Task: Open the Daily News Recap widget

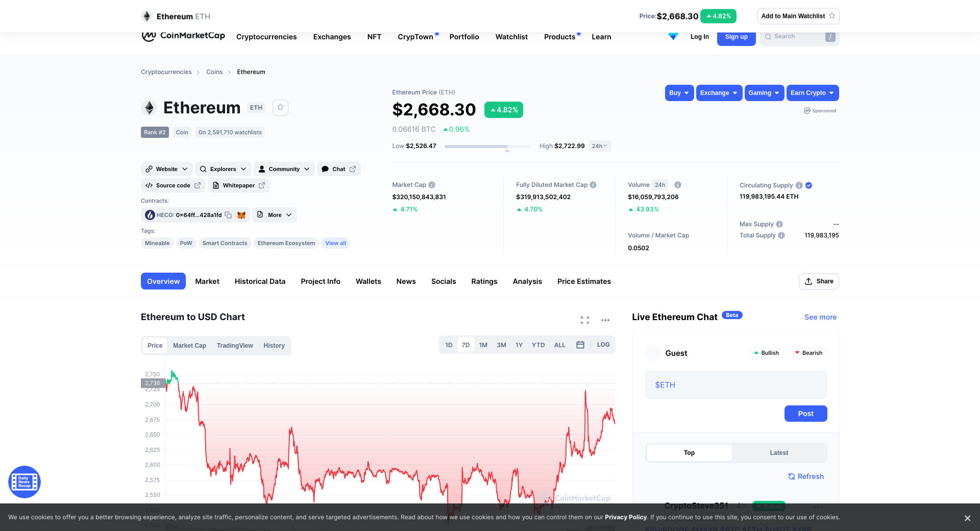Action: point(24,482)
